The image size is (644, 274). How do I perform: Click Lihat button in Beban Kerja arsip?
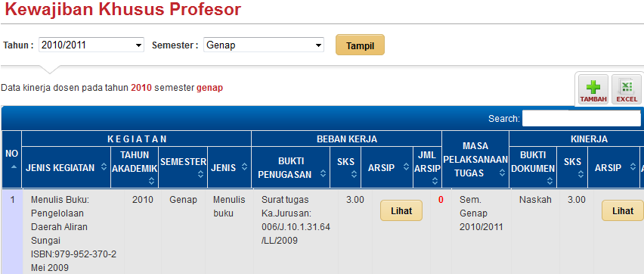(401, 210)
